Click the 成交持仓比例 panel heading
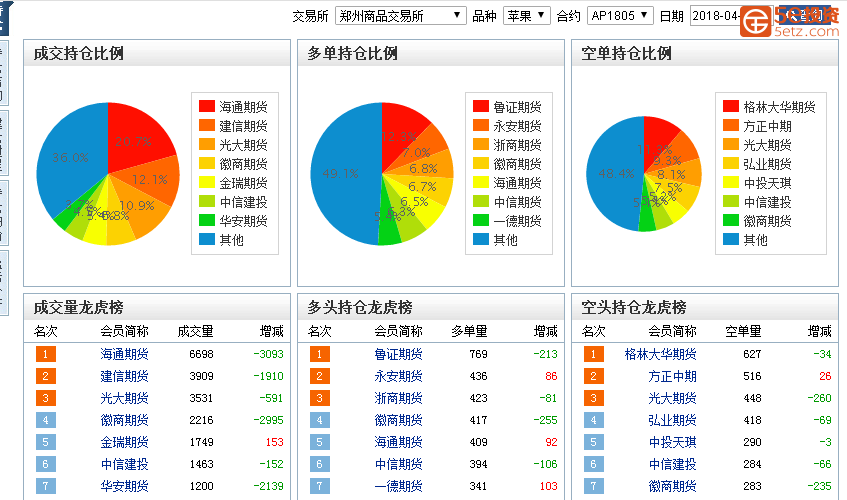This screenshot has width=847, height=500. (x=78, y=53)
